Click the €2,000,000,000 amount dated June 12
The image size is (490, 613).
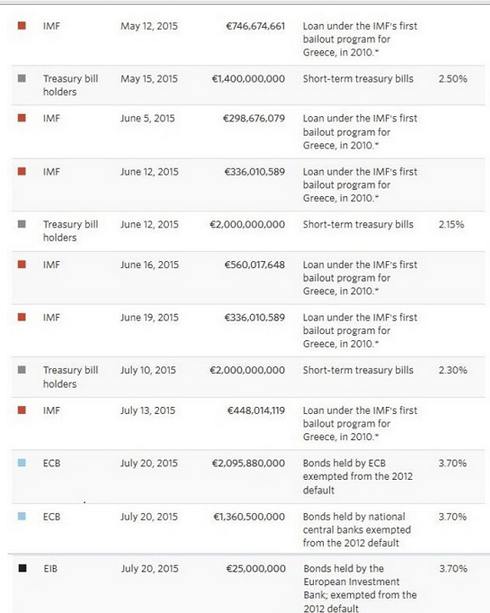pos(248,224)
